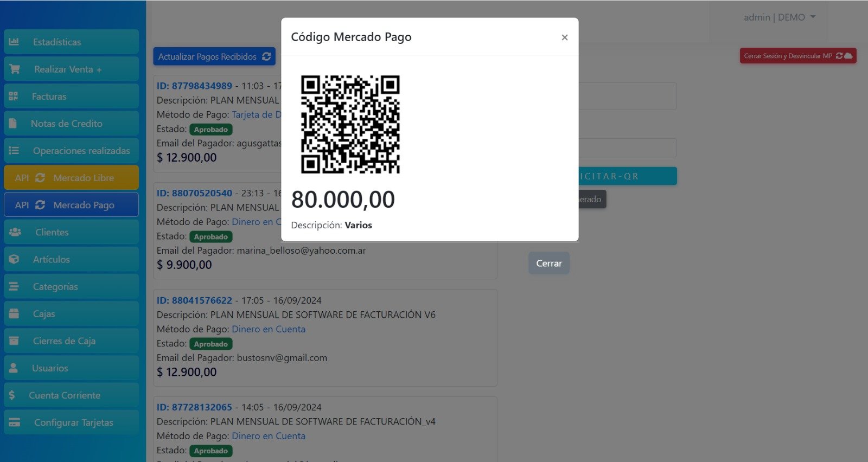Click the document icon beside Notas de Credito
Viewport: 868px width, 462px height.
click(13, 124)
